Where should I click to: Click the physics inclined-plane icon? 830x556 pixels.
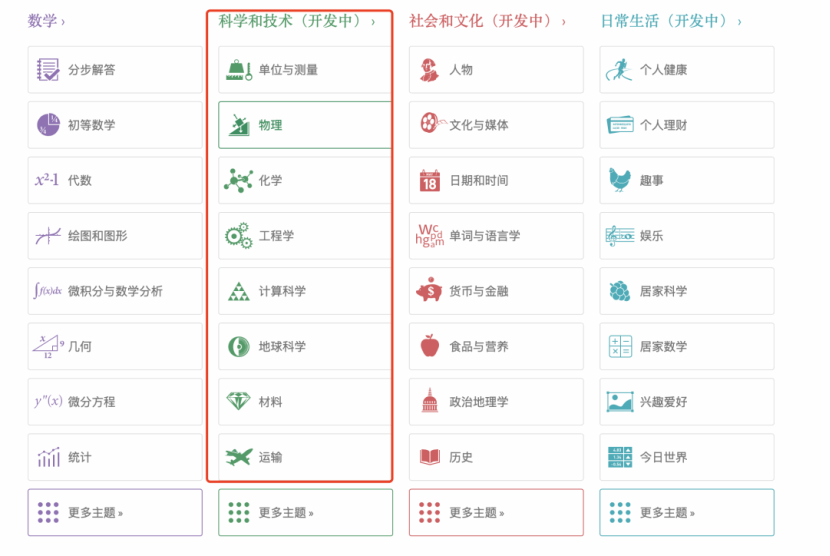pyautogui.click(x=239, y=125)
